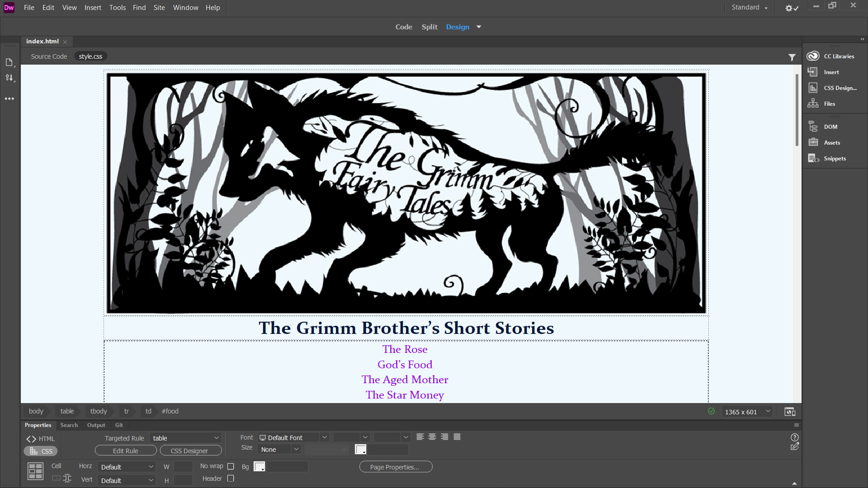Open the window size 1365 x 601 dropdown
This screenshot has width=868, height=488.
747,412
